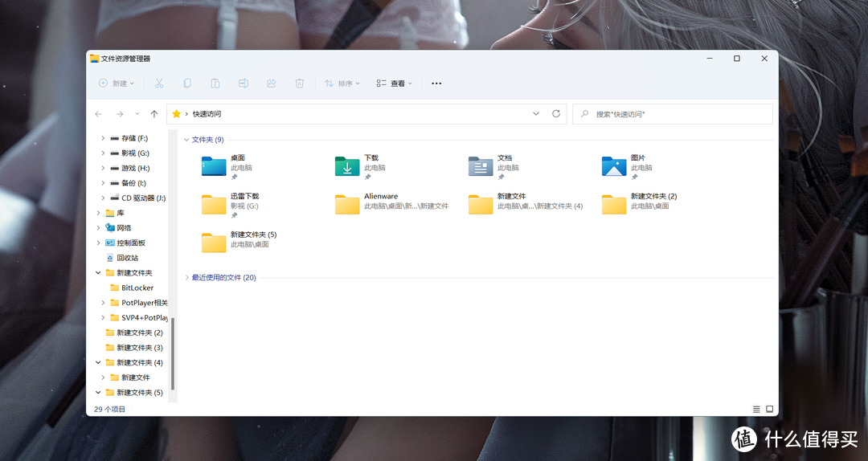Select 新建文件夹 (2) folder in main pane
The width and height of the screenshot is (868, 461).
[640, 205]
